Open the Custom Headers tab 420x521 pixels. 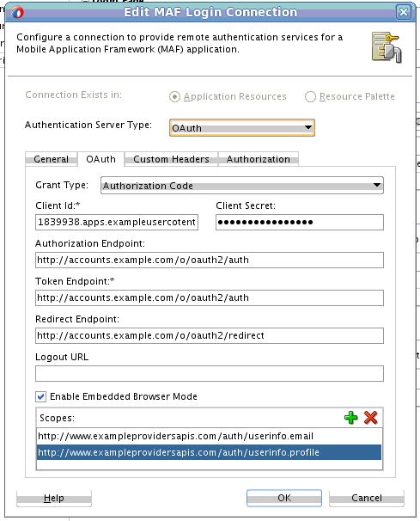coord(171,159)
